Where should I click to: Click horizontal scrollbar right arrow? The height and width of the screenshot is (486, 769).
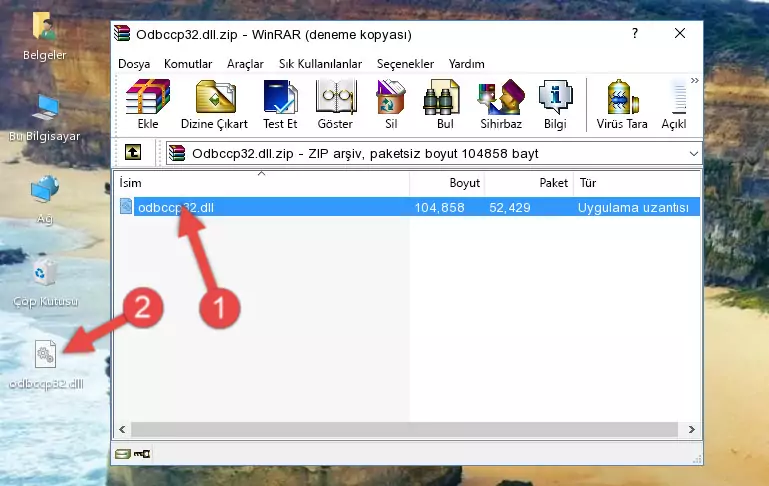click(692, 429)
